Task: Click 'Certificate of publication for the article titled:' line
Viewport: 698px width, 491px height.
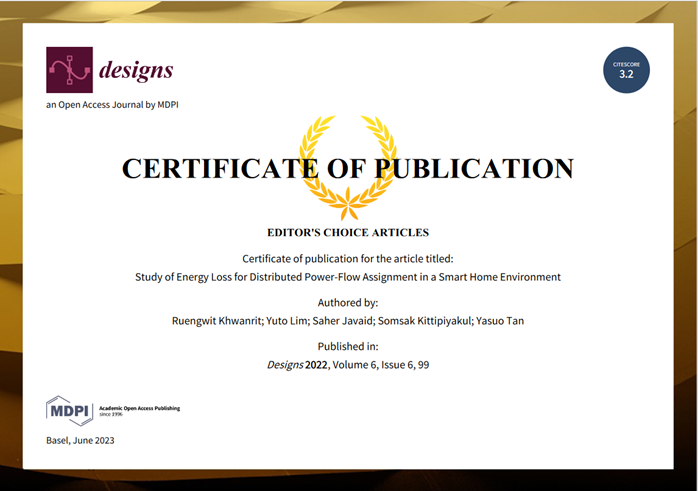Action: pos(348,259)
